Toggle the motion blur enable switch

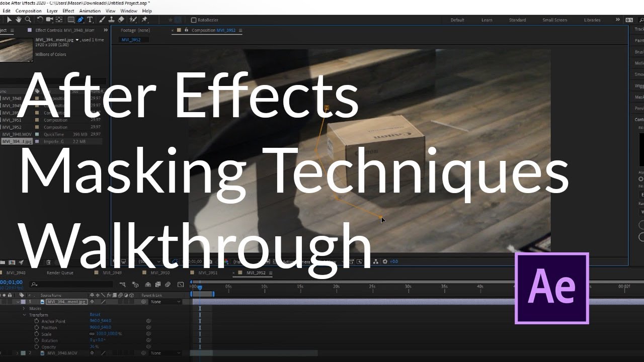pos(168,285)
